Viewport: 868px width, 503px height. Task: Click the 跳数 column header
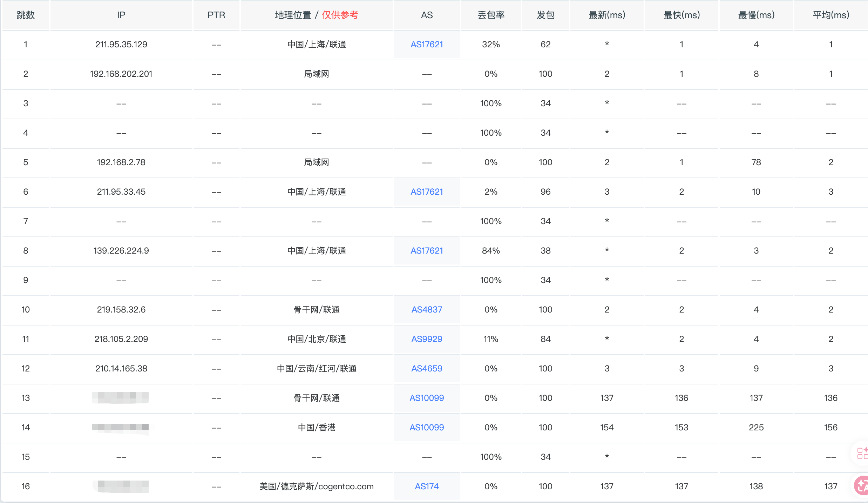pyautogui.click(x=26, y=15)
